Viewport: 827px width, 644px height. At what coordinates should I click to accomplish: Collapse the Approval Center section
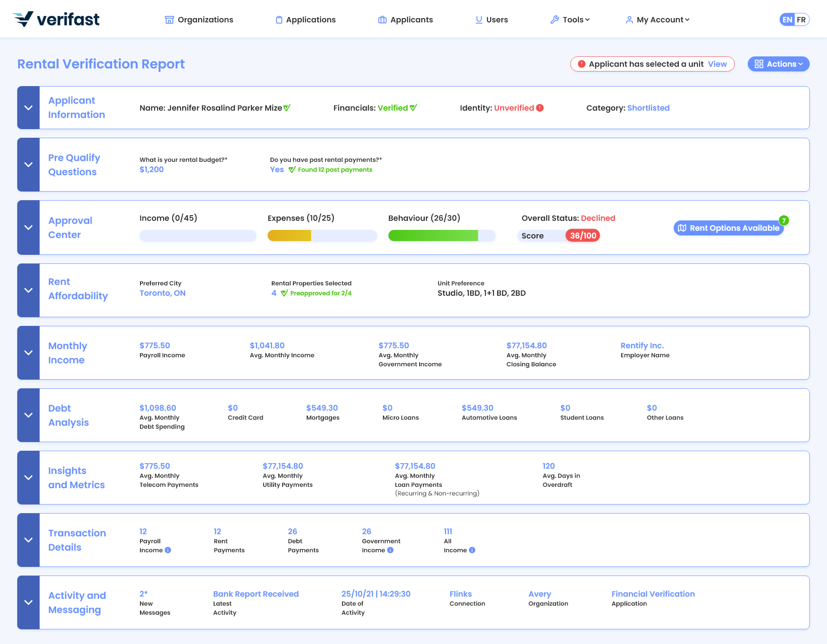coord(28,227)
